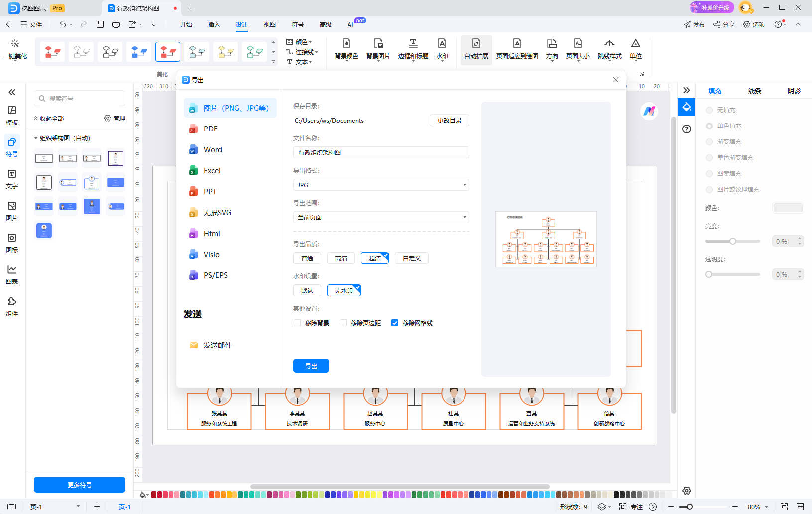Open the 页面大小 page size tool

[x=578, y=49]
